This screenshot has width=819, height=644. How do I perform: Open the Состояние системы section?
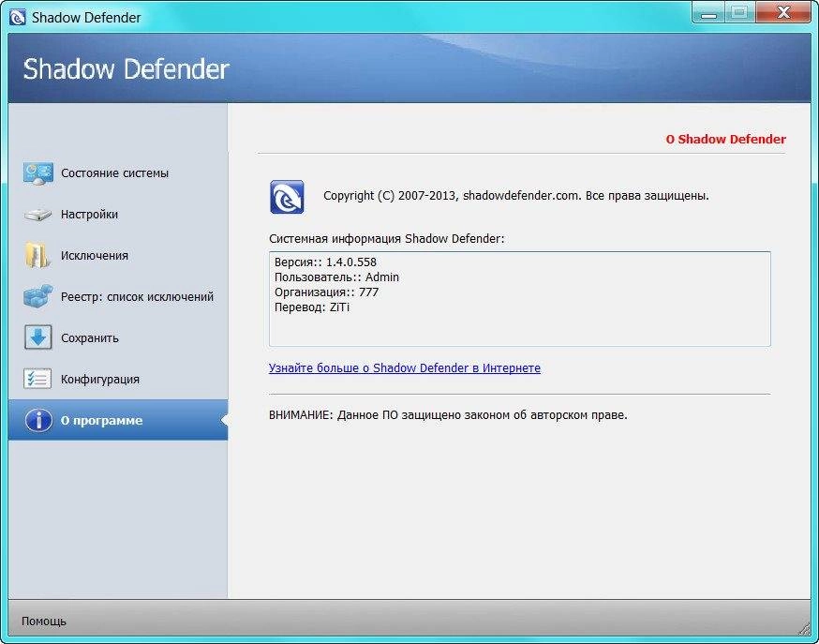click(118, 173)
